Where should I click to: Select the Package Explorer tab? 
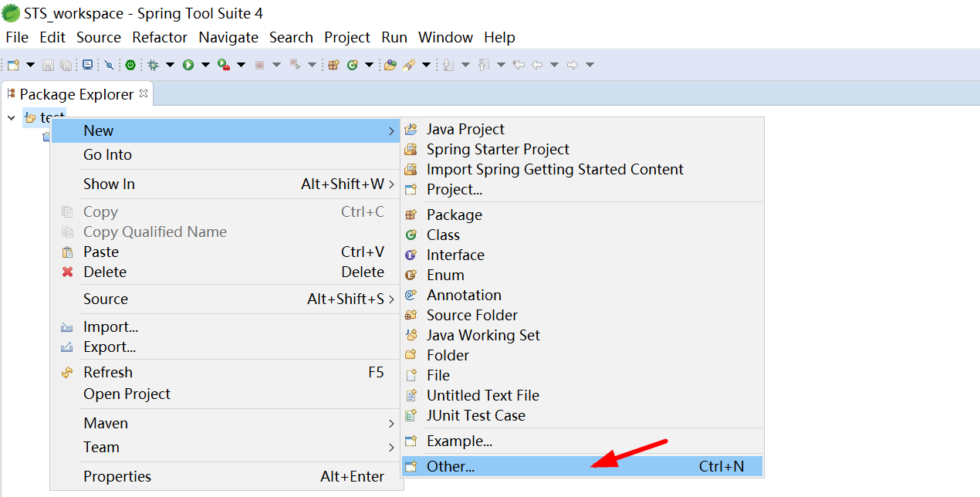pyautogui.click(x=76, y=94)
